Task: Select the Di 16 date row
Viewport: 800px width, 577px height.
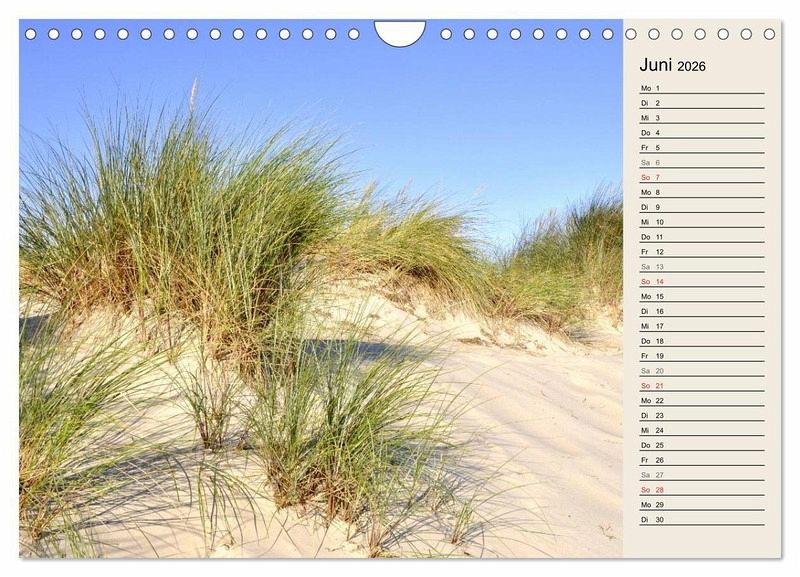Action: [x=702, y=311]
